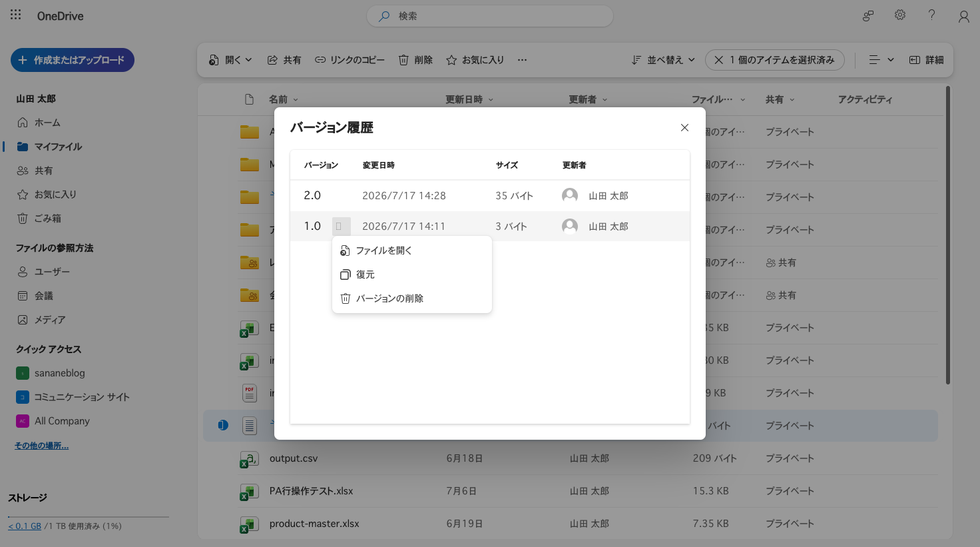
Task: Open the 並べ替え sort dropdown
Action: 664,60
